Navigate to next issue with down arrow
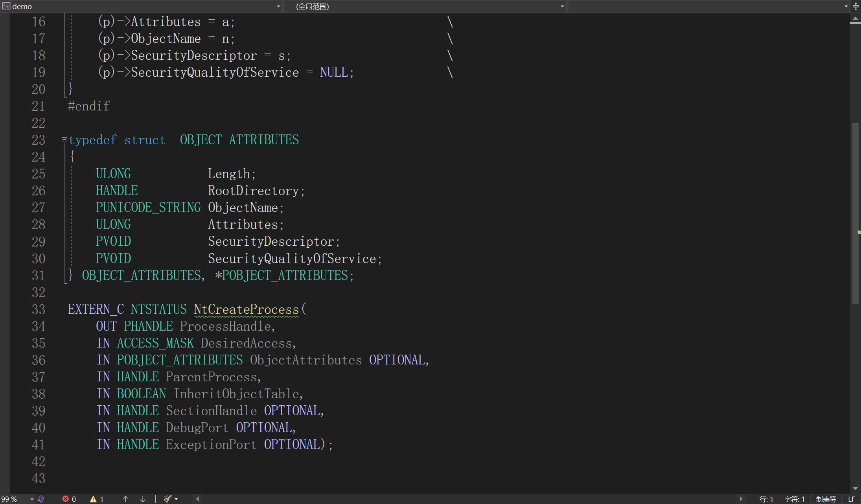The height and width of the screenshot is (504, 861). coord(143,499)
